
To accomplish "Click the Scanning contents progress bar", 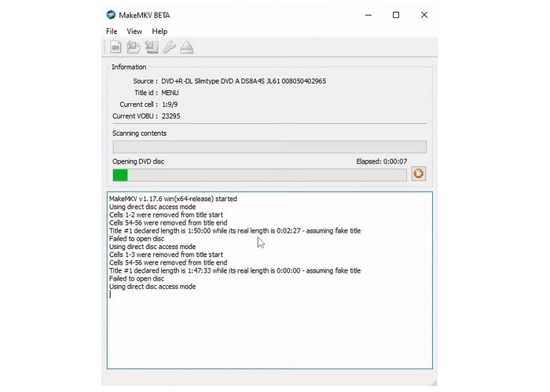I will click(269, 147).
